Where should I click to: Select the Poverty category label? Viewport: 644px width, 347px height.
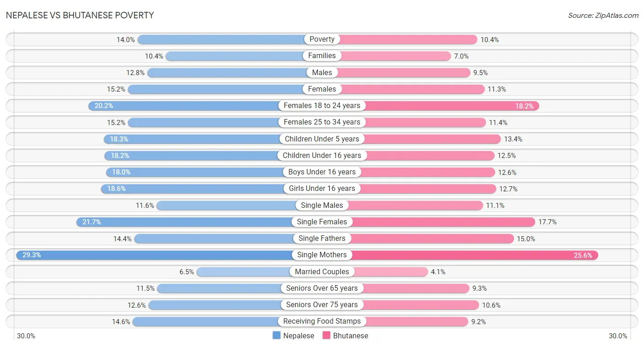(x=322, y=39)
